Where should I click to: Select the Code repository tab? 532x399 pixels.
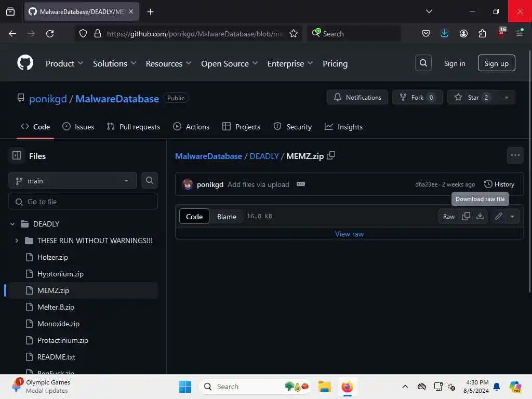[35, 127]
